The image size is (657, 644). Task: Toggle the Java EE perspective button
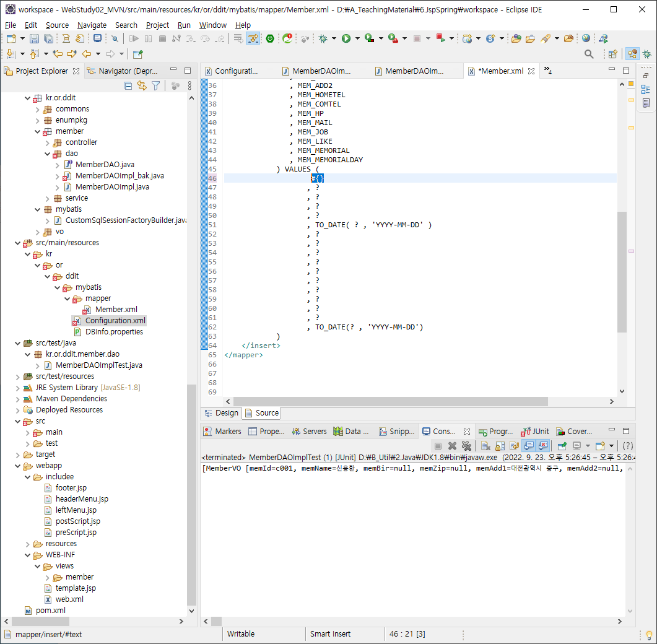tap(632, 54)
